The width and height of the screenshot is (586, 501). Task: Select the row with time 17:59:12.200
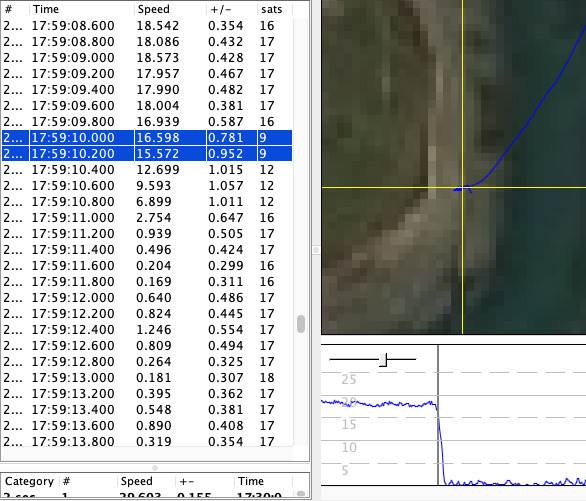[x=147, y=314]
